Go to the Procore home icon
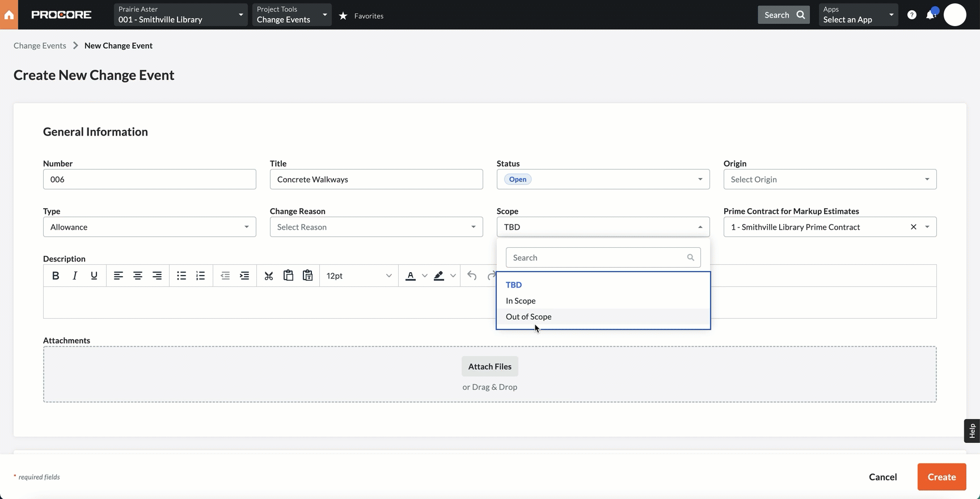The image size is (980, 499). [x=9, y=15]
